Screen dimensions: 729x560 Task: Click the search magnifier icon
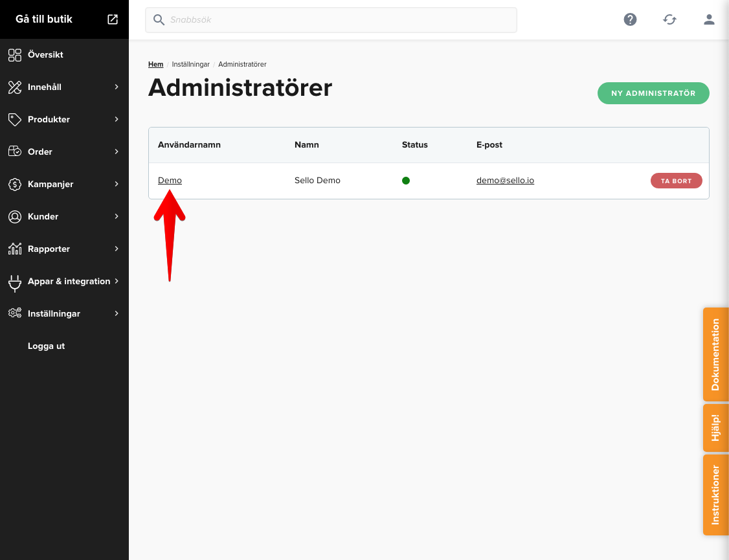point(159,20)
